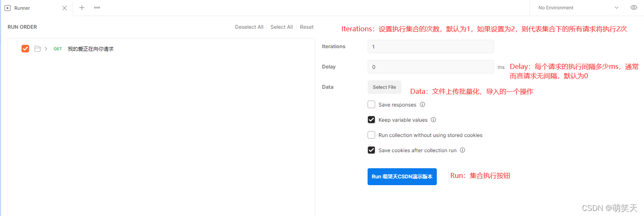This screenshot has height=216, width=644.
Task: Enable the Save responses checkbox
Action: 371,104
